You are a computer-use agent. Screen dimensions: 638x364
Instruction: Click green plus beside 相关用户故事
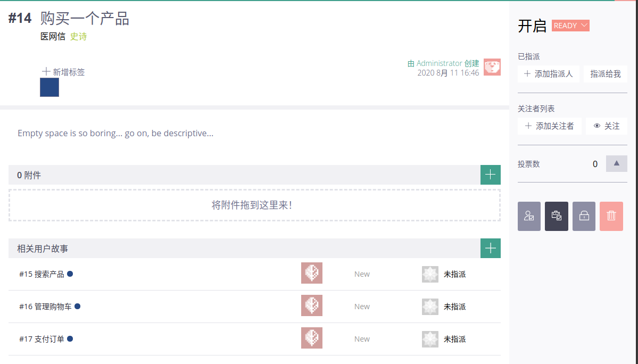click(x=490, y=249)
